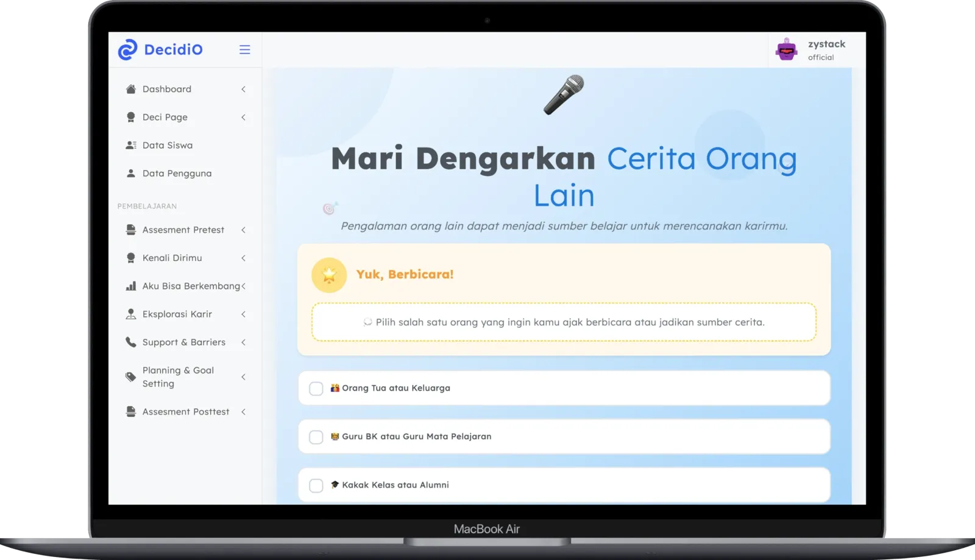Image resolution: width=975 pixels, height=560 pixels.
Task: Click the Support & Barriers phone icon
Action: [130, 342]
